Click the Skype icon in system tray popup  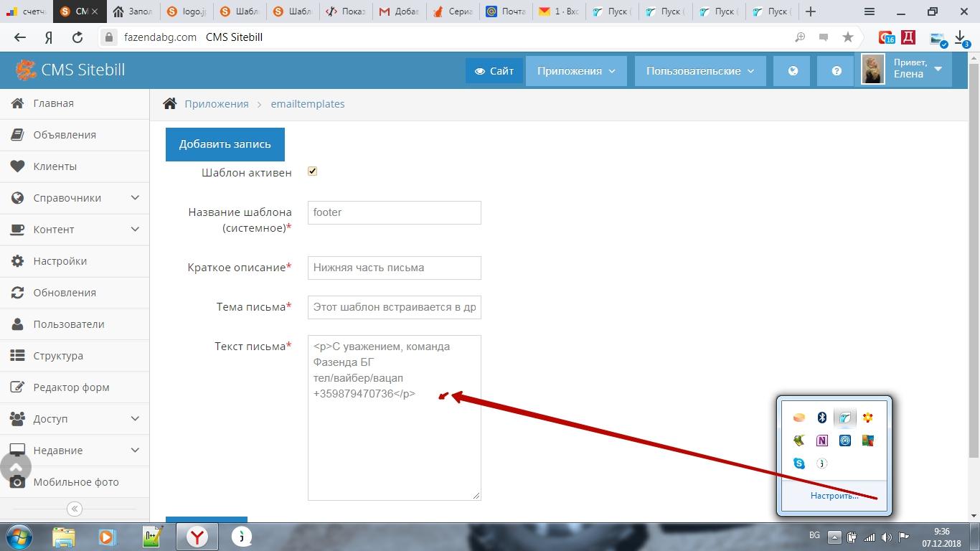tap(799, 463)
